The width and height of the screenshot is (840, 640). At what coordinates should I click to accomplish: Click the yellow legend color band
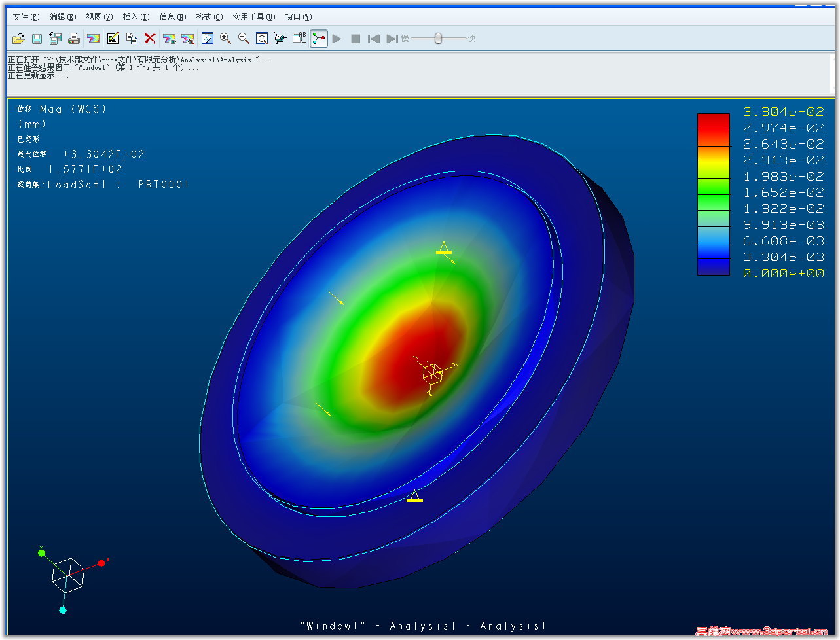tap(714, 169)
